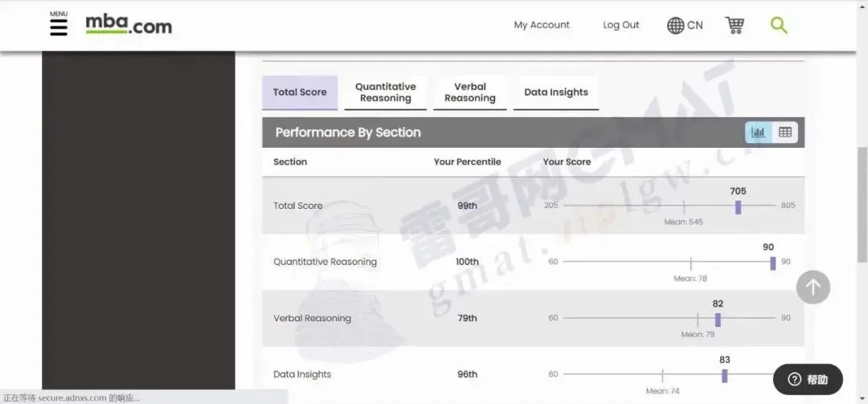Open My Account
The width and height of the screenshot is (868, 404).
[542, 25]
